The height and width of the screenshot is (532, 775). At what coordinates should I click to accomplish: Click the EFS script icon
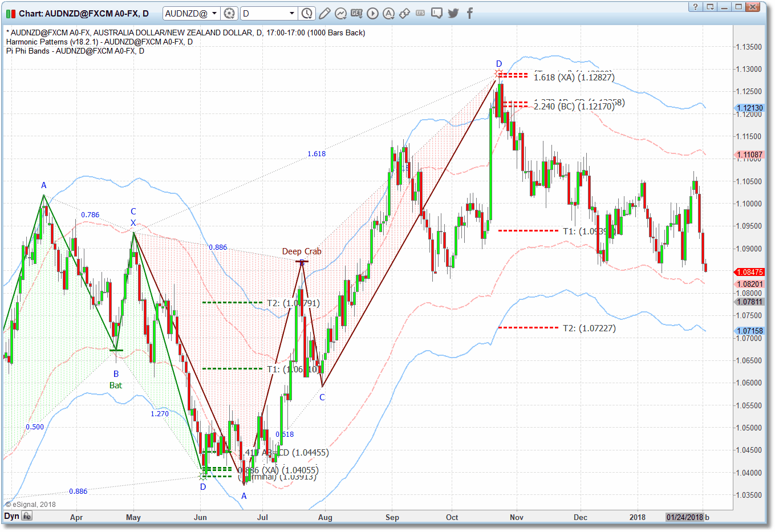click(x=420, y=13)
